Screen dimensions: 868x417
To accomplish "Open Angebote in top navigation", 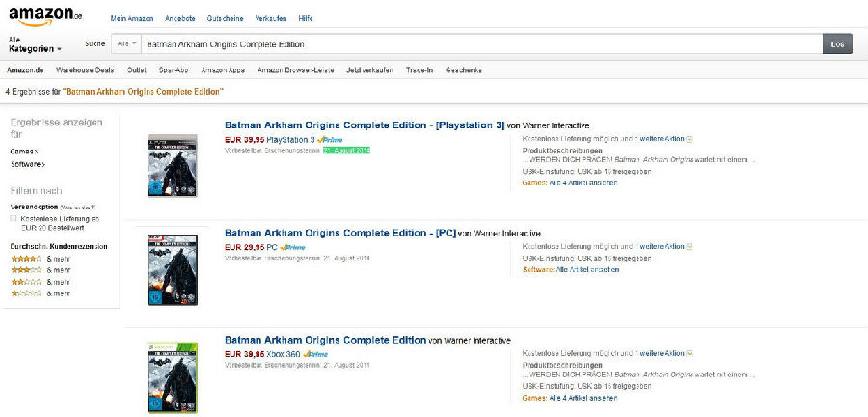I will coord(180,19).
